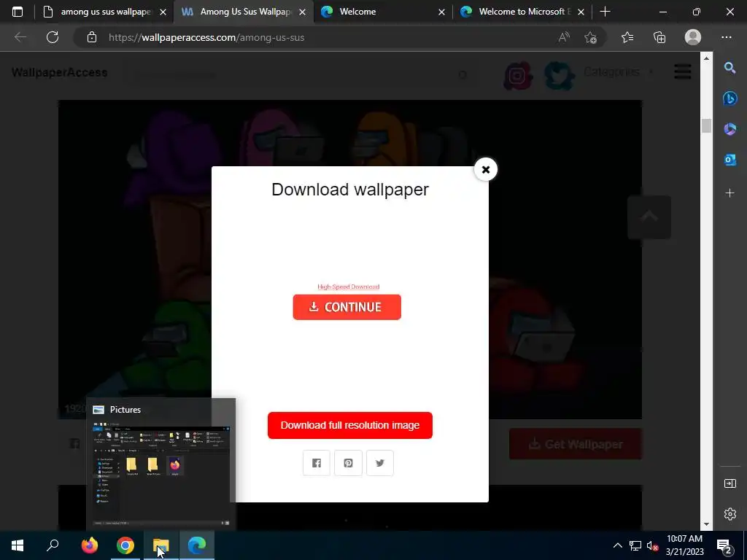Open Outlook sidebar icon
Image resolution: width=747 pixels, height=560 pixels.
click(x=729, y=160)
